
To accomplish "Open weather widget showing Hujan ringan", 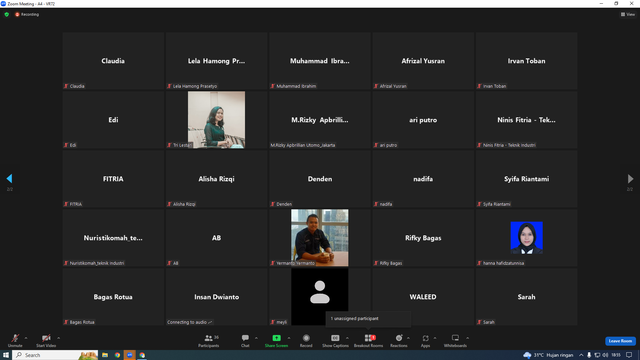I will (x=548, y=355).
